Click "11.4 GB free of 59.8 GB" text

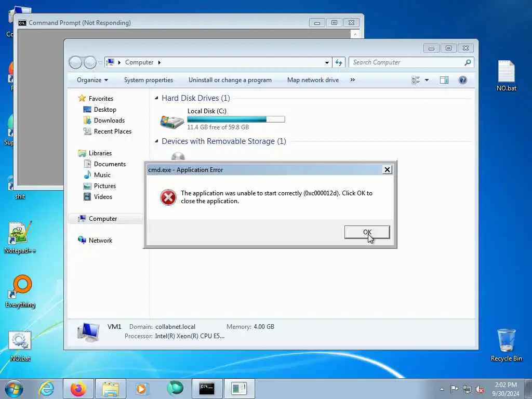[218, 127]
